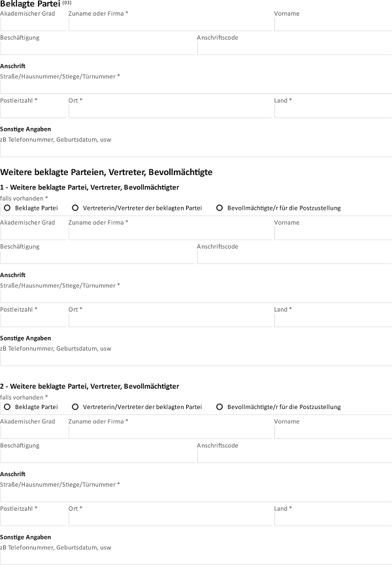Select 'Bevollmächtigte/r für die Postzustellung' in section 2
392x565 pixels.
coord(220,407)
